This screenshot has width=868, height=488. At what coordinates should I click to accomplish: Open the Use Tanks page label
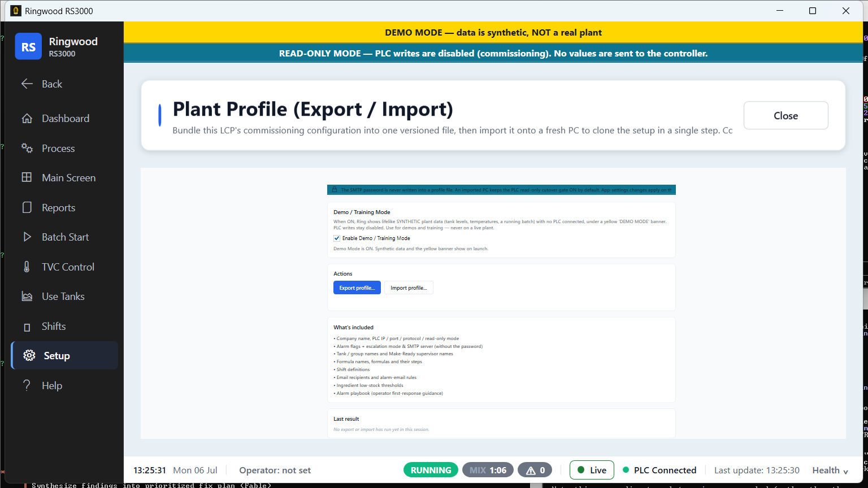pyautogui.click(x=63, y=297)
